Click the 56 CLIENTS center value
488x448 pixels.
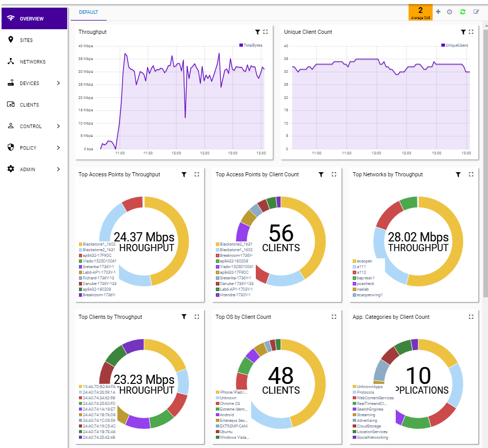(281, 238)
